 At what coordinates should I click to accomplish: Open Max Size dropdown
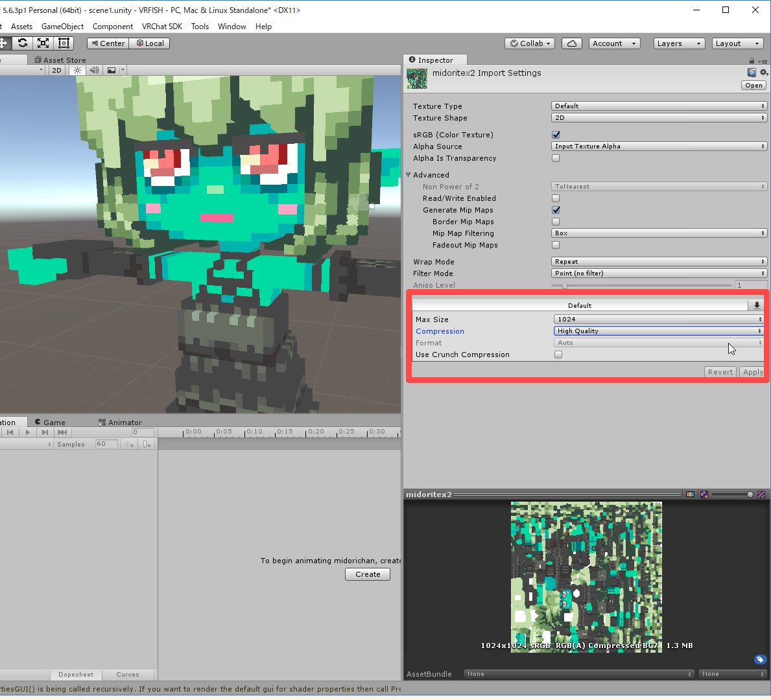pyautogui.click(x=658, y=320)
